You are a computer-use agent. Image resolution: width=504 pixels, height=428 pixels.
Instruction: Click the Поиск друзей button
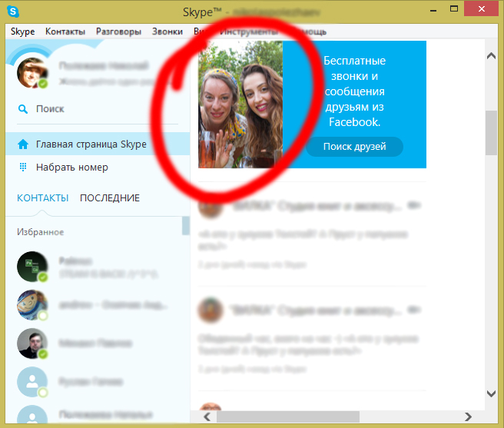point(354,147)
